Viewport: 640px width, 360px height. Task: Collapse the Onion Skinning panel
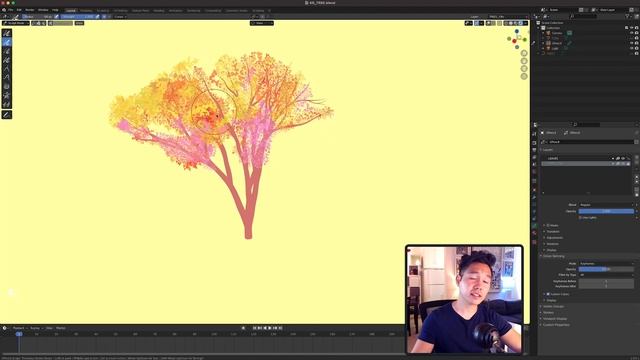coord(553,256)
